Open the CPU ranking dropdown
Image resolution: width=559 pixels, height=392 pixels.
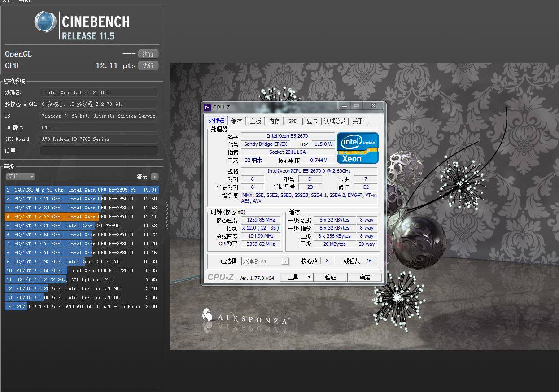[20, 177]
